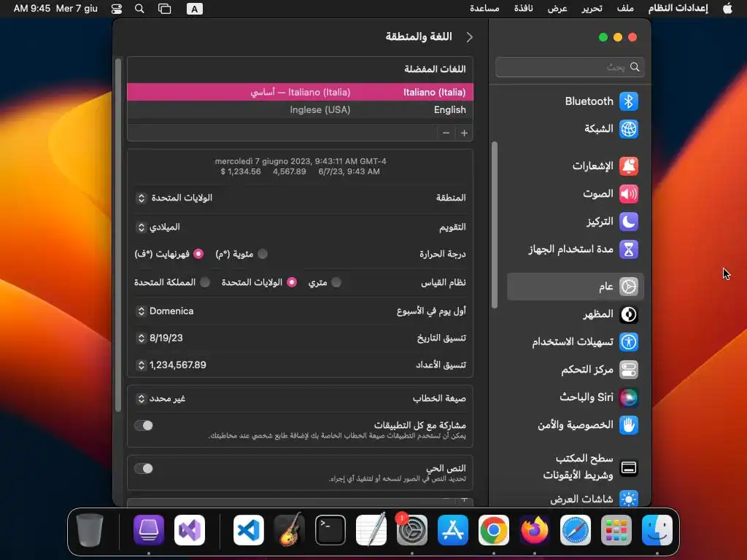Add a preferred language with plus button
Image resolution: width=747 pixels, height=560 pixels.
pyautogui.click(x=464, y=133)
